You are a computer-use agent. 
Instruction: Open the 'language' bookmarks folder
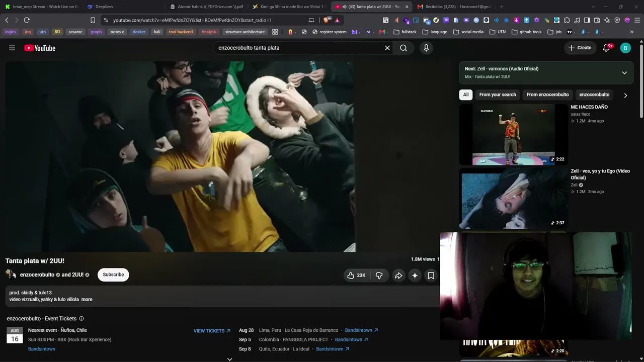(435, 32)
